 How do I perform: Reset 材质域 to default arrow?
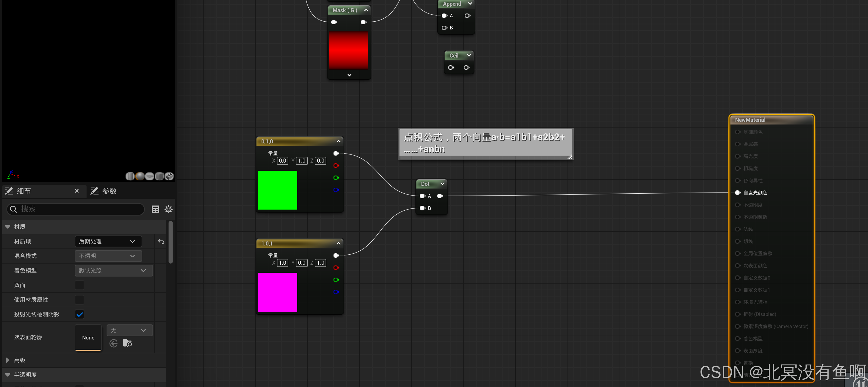tap(161, 241)
